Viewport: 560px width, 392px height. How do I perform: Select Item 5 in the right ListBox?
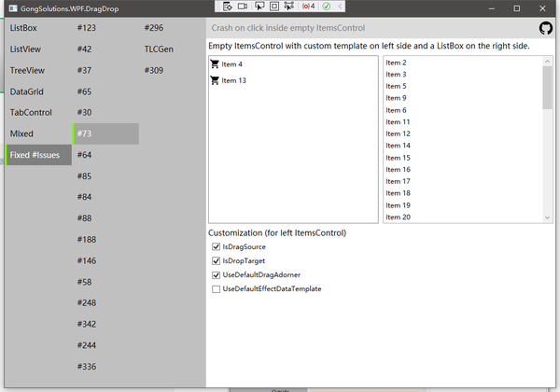coord(463,87)
